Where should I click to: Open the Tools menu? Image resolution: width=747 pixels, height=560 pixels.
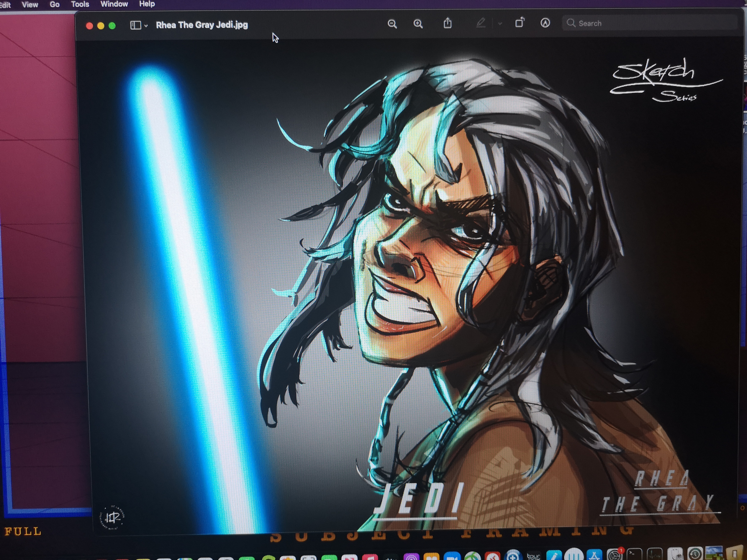[x=80, y=4]
